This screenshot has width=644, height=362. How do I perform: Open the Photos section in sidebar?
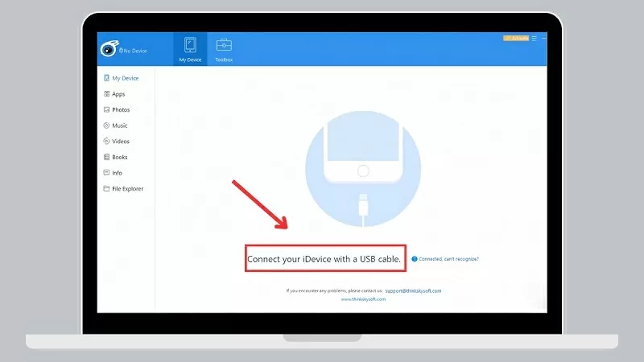coord(120,109)
